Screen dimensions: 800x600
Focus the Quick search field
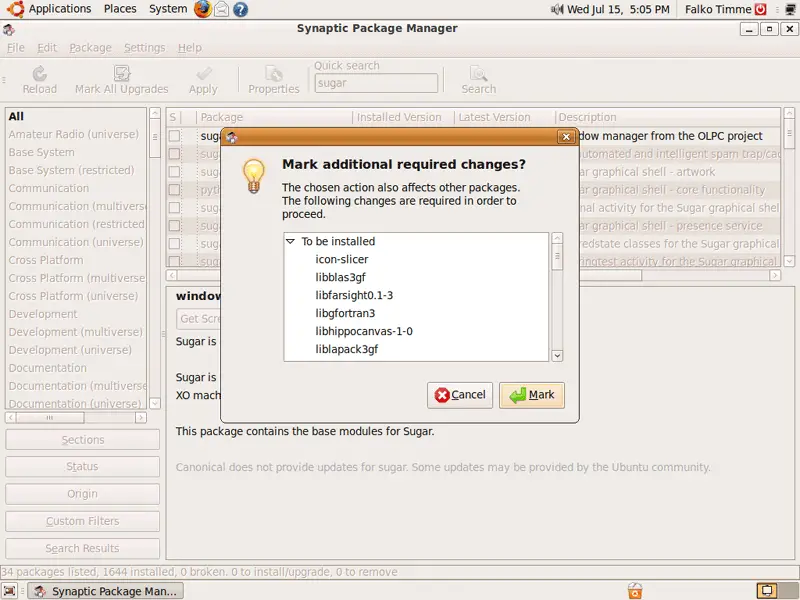(x=376, y=83)
